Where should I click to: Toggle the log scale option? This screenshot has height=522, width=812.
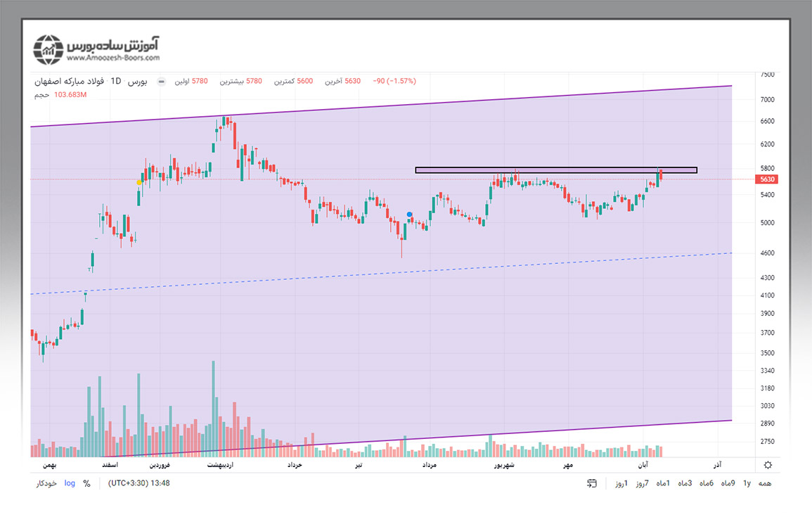[70, 483]
